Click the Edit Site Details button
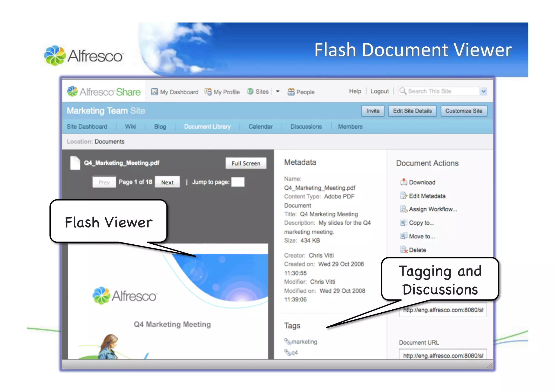The height and width of the screenshot is (392, 555). pyautogui.click(x=412, y=111)
